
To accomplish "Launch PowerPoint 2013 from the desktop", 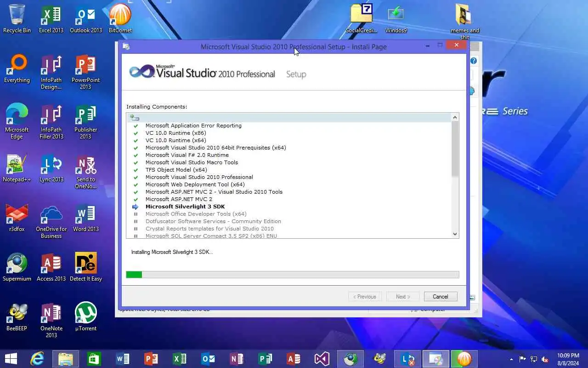I will [x=86, y=72].
